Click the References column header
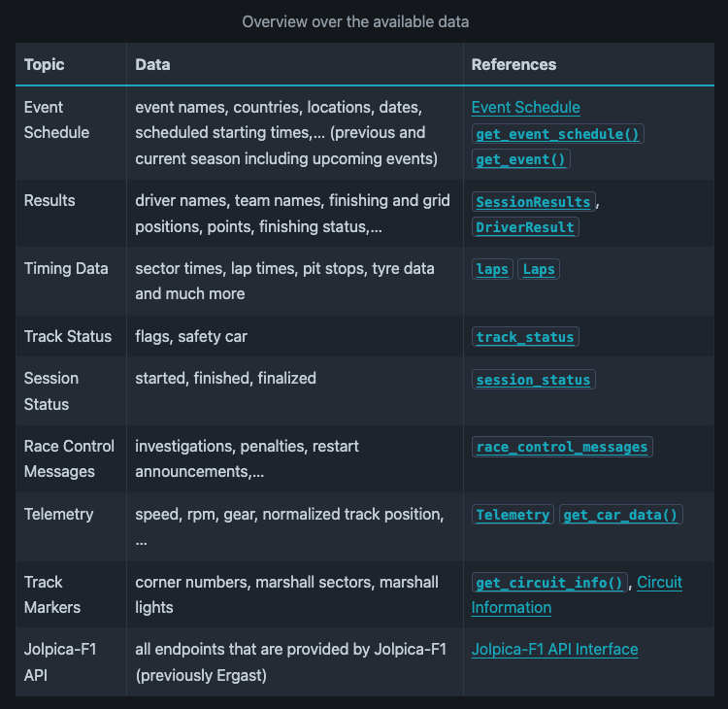 click(513, 64)
